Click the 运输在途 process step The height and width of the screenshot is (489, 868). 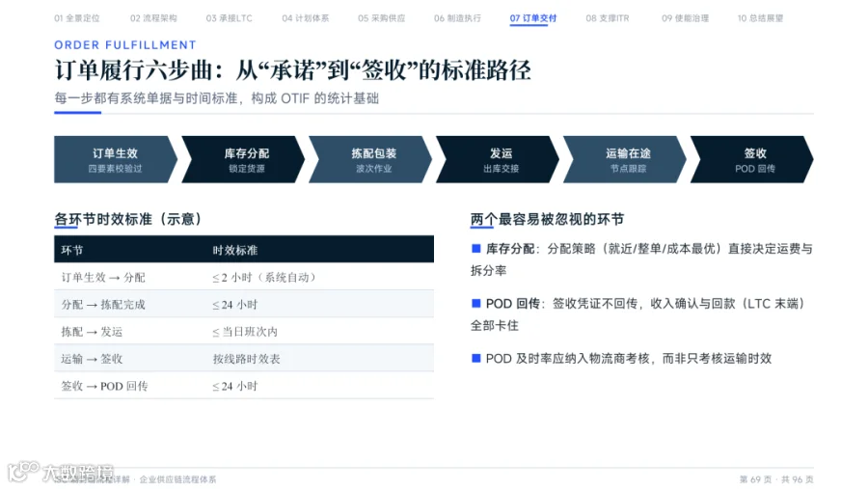[x=626, y=159]
